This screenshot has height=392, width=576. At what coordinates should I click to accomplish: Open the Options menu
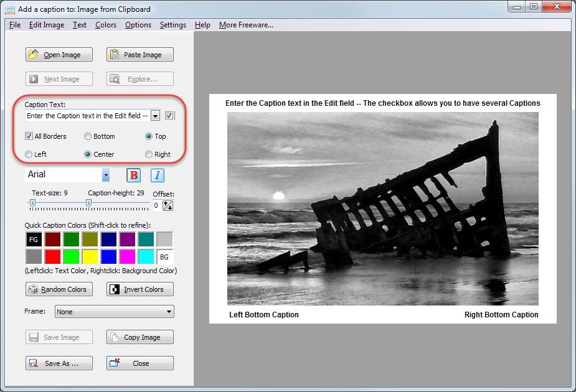pyautogui.click(x=138, y=25)
